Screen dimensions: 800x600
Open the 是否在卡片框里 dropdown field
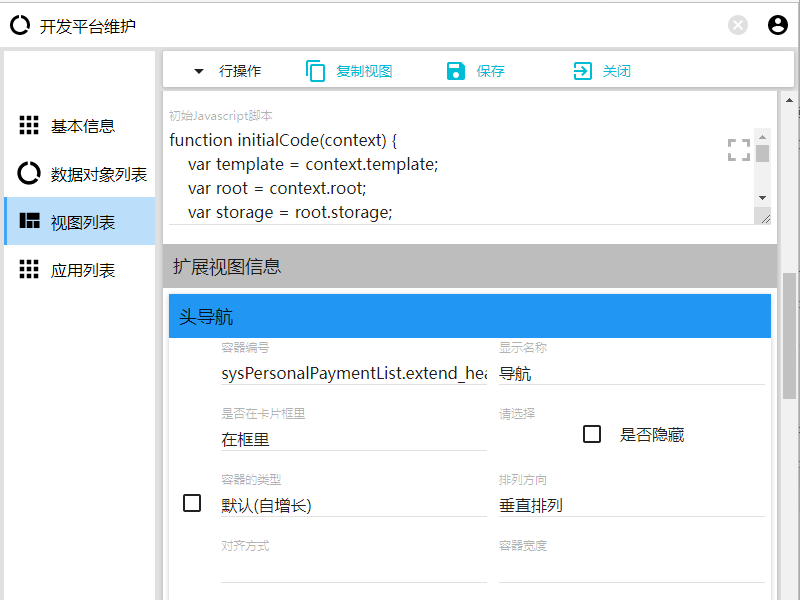pyautogui.click(x=353, y=439)
